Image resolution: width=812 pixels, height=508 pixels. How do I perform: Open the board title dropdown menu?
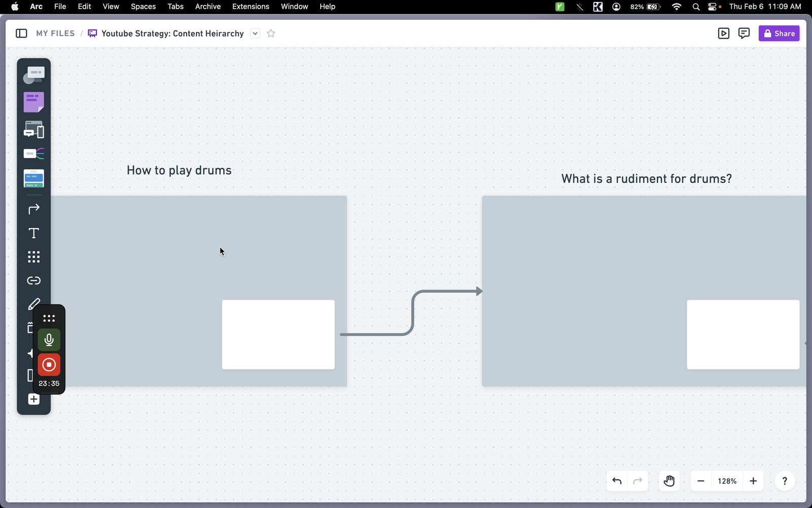point(255,34)
